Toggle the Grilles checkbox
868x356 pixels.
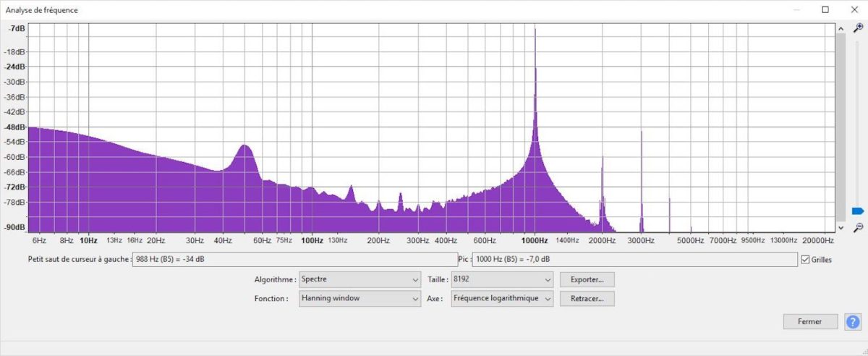pos(806,259)
